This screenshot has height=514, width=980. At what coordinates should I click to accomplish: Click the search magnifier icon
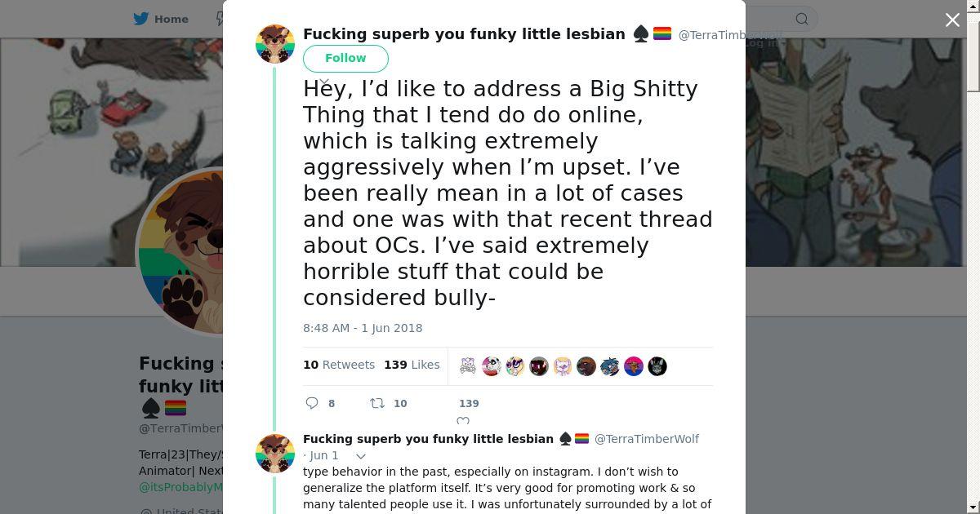tap(802, 19)
